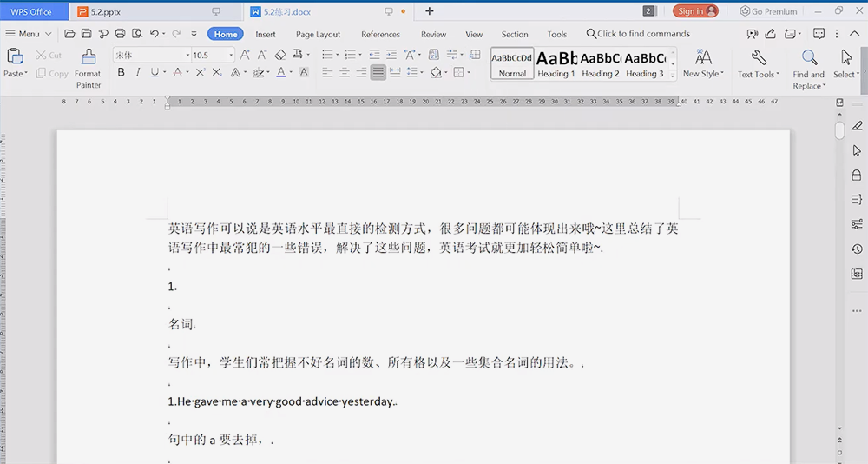
Task: Expand the styles gallery
Action: point(674,75)
